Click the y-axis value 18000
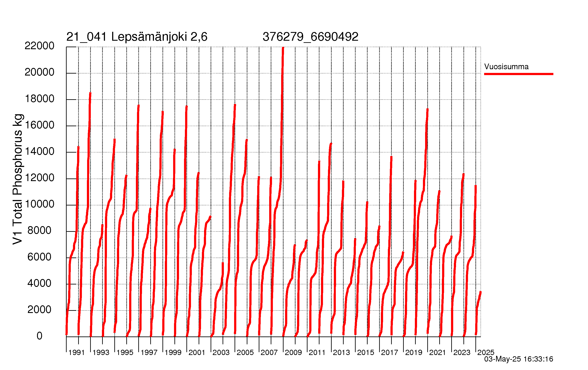This screenshot has height=370, width=588. pyautogui.click(x=39, y=99)
